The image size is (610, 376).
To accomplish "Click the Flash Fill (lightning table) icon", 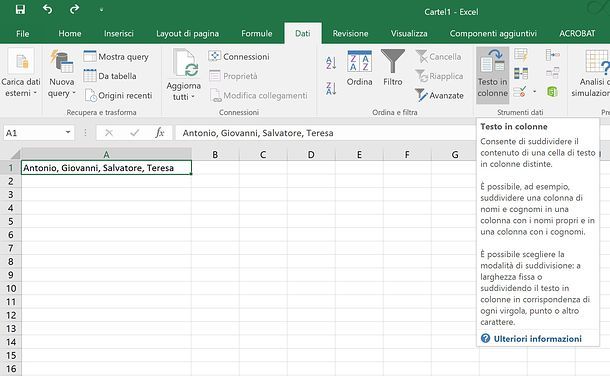I will tap(521, 55).
